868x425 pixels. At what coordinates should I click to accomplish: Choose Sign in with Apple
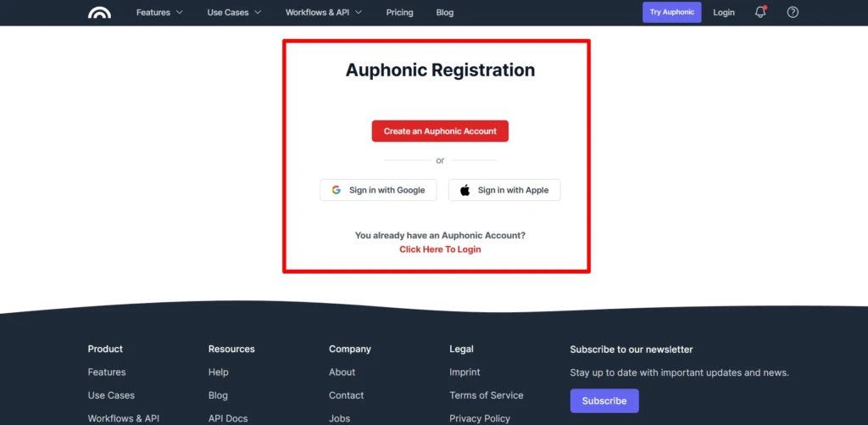[x=504, y=190]
